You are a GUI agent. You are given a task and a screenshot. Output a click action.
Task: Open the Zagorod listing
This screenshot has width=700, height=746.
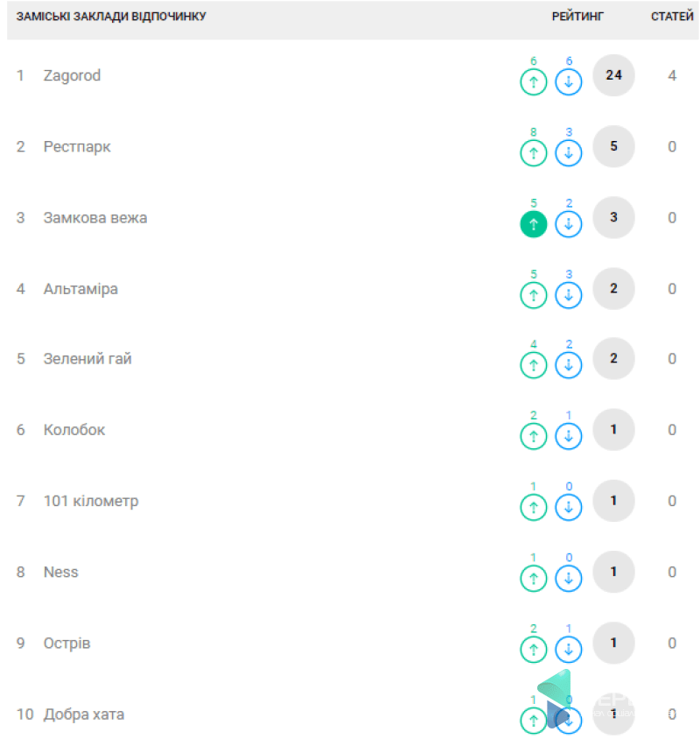72,75
